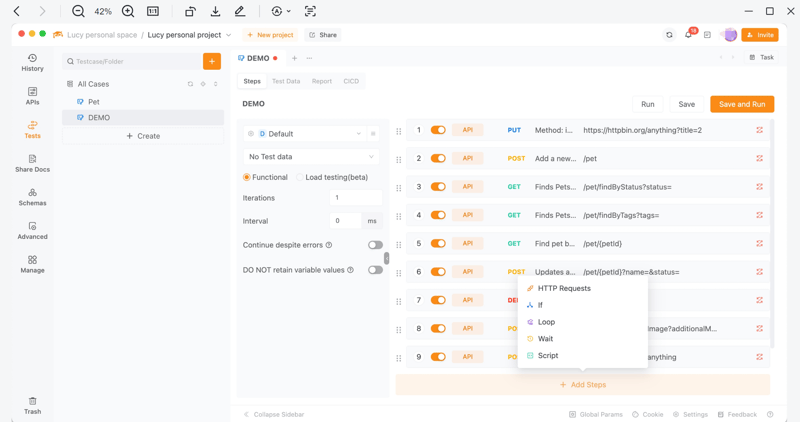Click the viewer actual size 1:1 icon

pyautogui.click(x=153, y=11)
